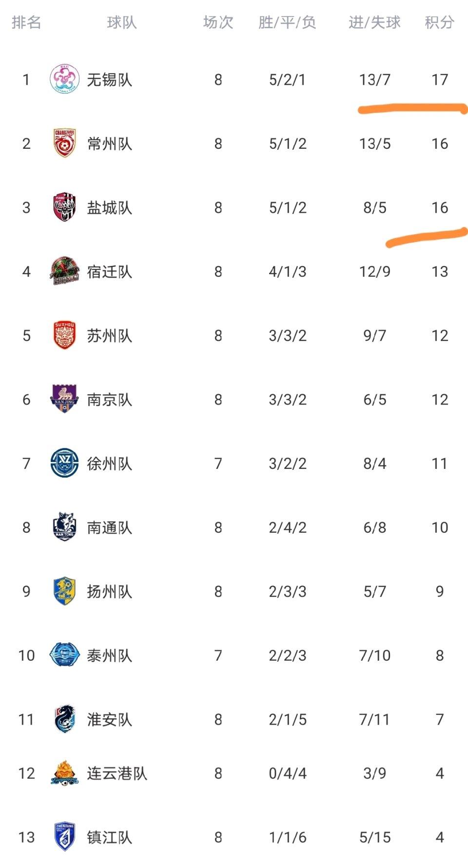
Task: Sort by the 积分 column header
Action: 439,22
